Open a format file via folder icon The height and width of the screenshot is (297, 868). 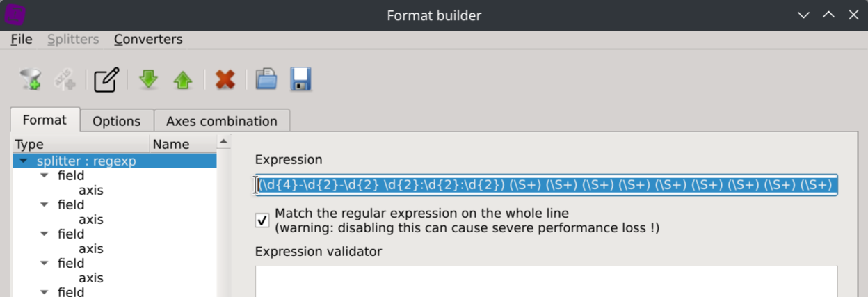[266, 79]
